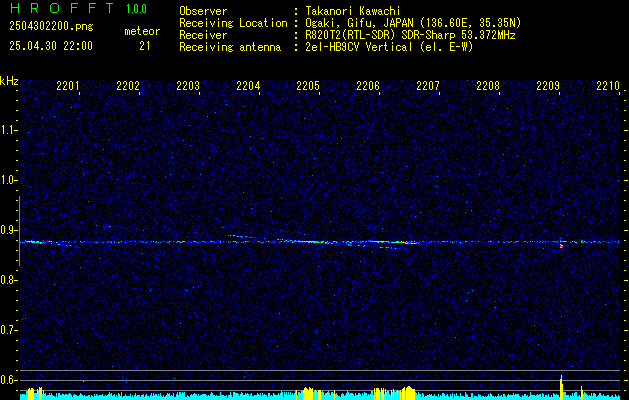Click the 2210 time axis marker
Viewport: 629px width, 400px height.
608,85
